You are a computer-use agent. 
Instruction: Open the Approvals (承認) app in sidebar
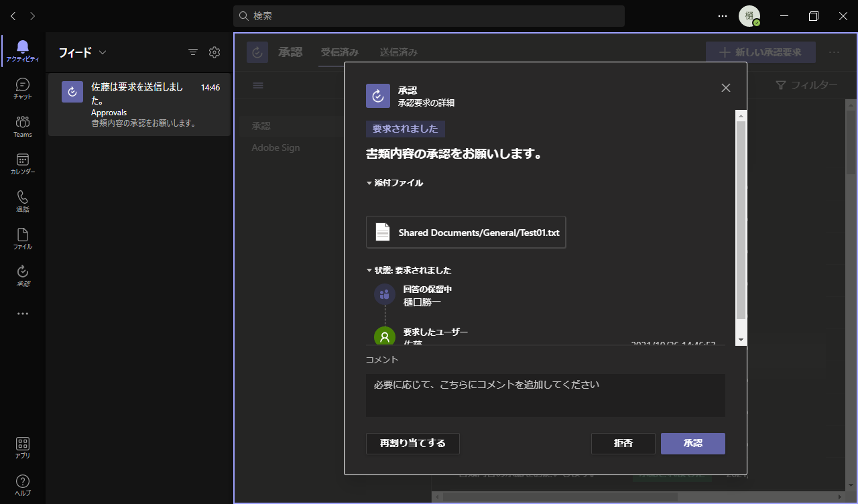point(23,275)
